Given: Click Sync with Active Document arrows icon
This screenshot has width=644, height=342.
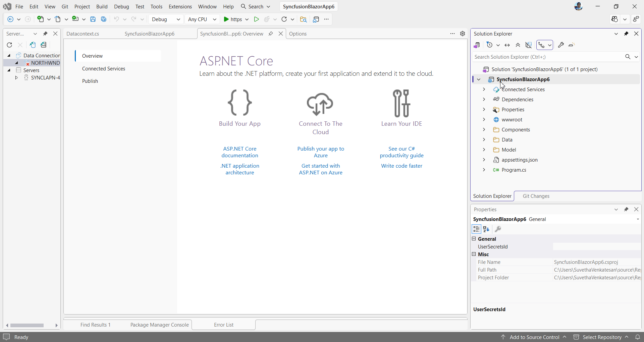Looking at the screenshot, I should point(507,45).
